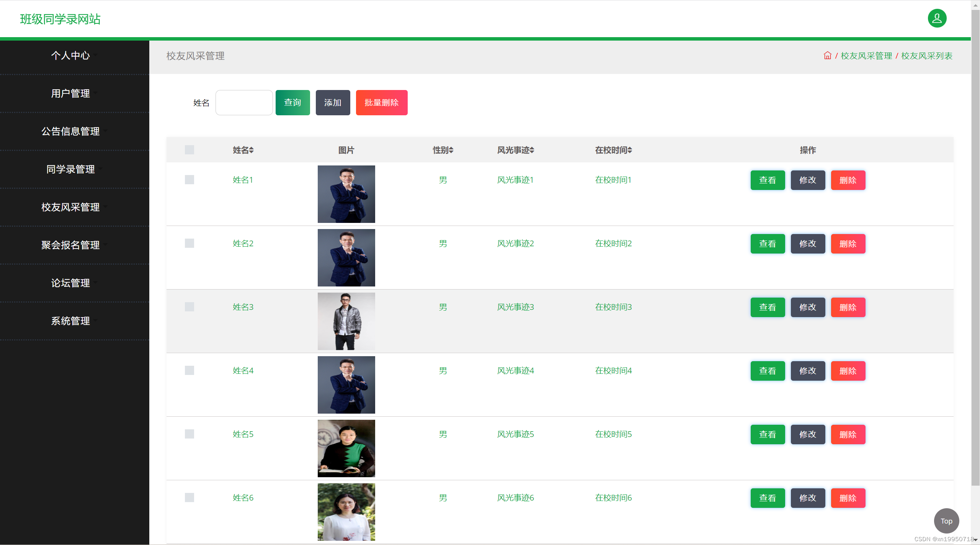Expand 论坛管理 sidebar menu
Viewport: 980px width, 545px height.
(74, 283)
